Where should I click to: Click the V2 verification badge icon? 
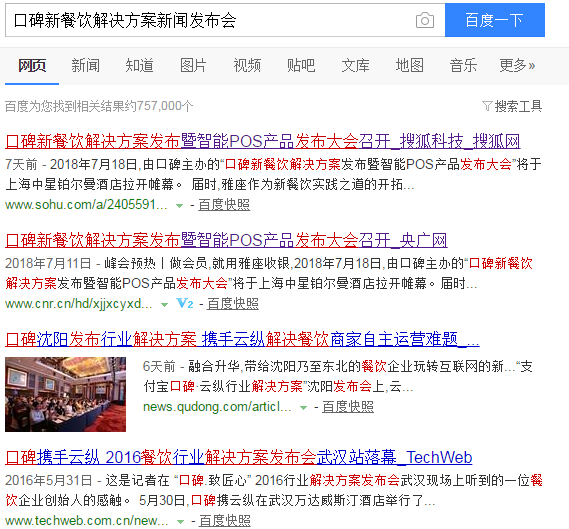point(185,303)
